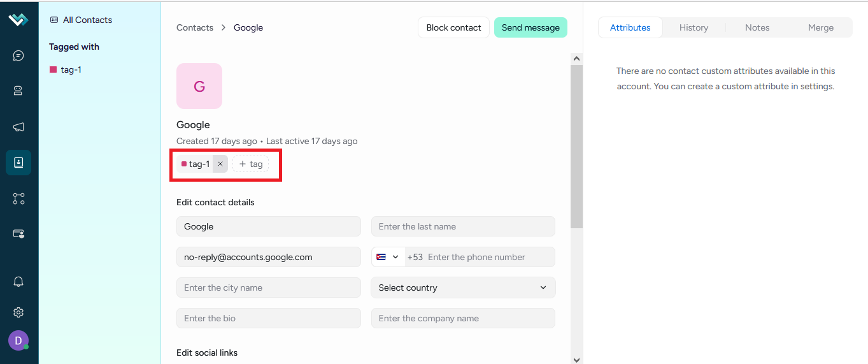Click the Google contact name heading

pos(193,125)
